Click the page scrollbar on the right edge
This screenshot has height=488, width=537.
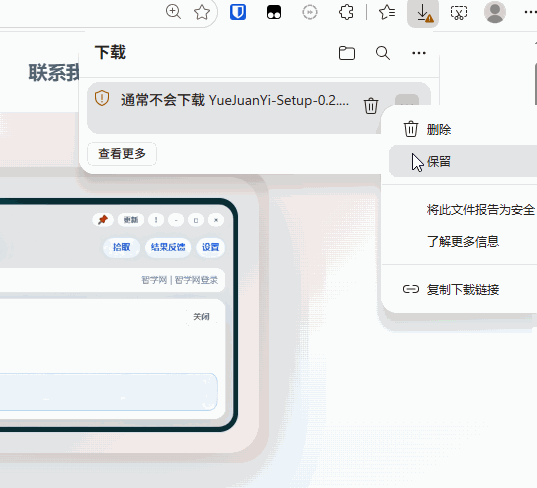click(x=535, y=84)
